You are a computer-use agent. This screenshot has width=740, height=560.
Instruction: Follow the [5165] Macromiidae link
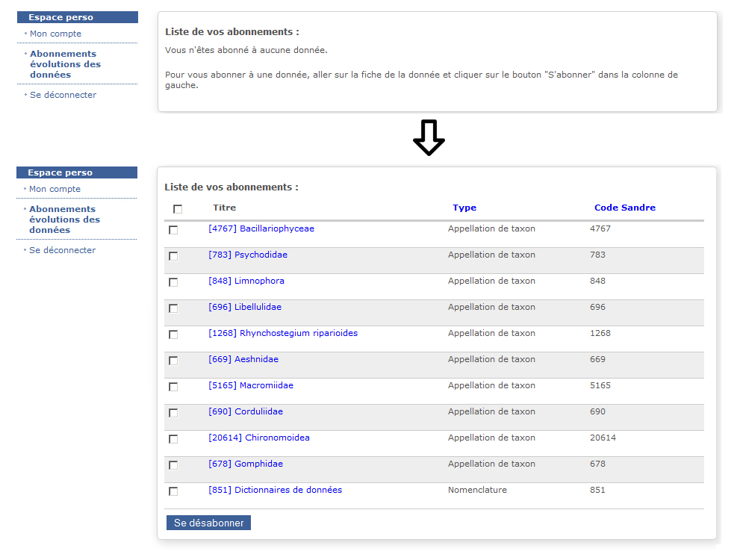tap(251, 385)
